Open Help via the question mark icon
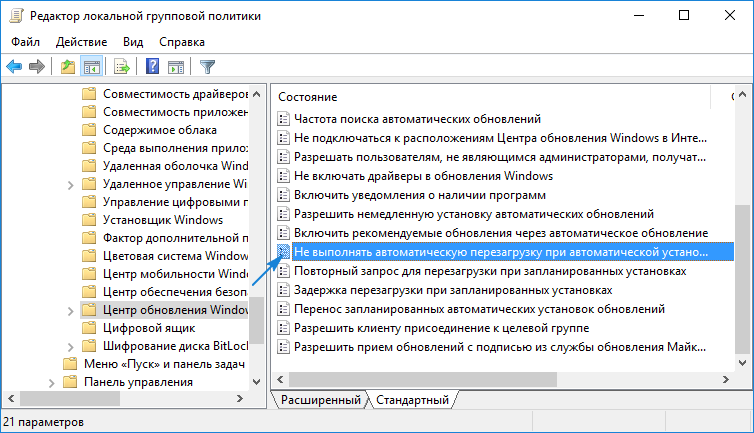The width and height of the screenshot is (754, 433). pos(153,67)
